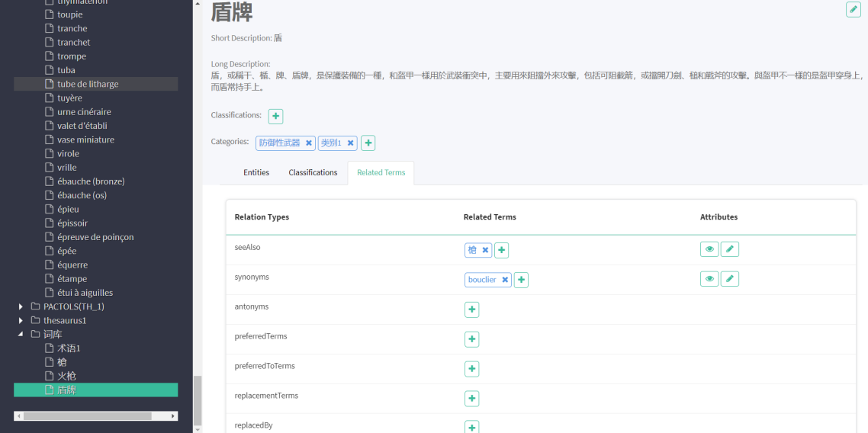Viewport: 868px width, 433px height.
Task: Select the 火枪 term in the tree
Action: pyautogui.click(x=66, y=376)
